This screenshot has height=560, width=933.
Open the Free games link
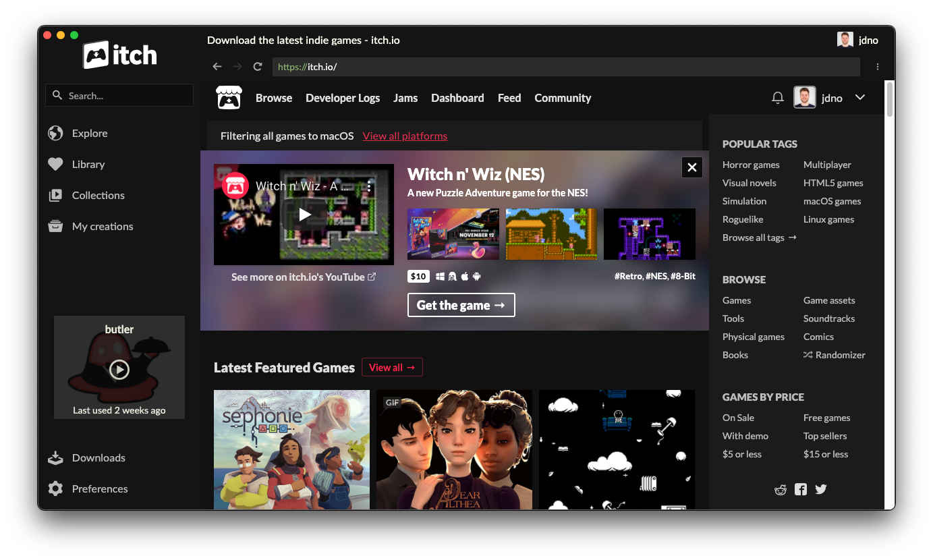827,418
